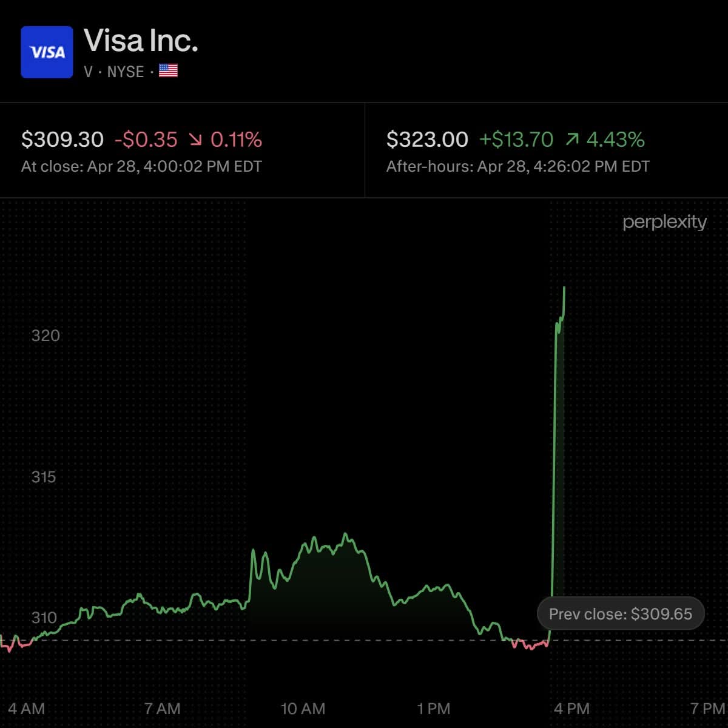Select the NYSE exchange label
Screen dimensions: 728x728
[126, 72]
